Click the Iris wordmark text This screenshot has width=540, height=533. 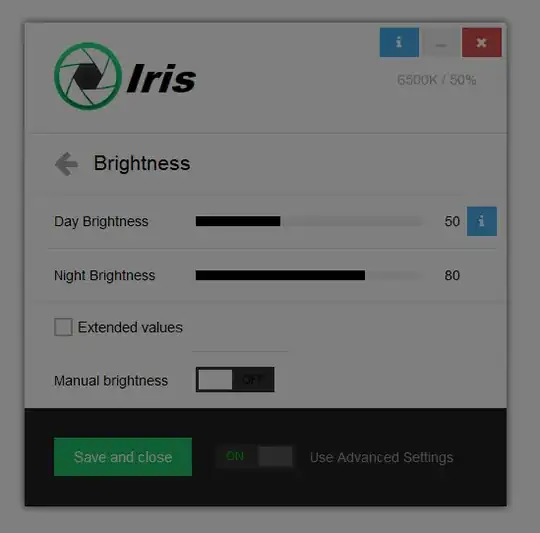[162, 79]
